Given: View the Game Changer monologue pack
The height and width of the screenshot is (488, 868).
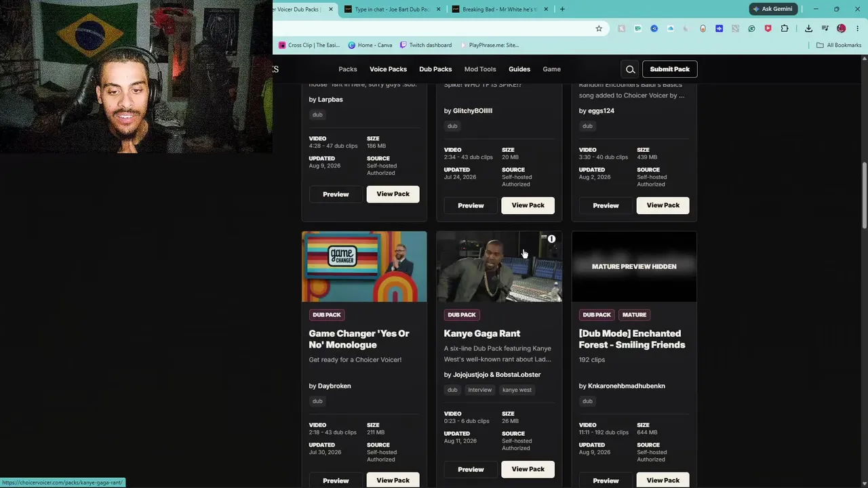Looking at the screenshot, I should (393, 480).
